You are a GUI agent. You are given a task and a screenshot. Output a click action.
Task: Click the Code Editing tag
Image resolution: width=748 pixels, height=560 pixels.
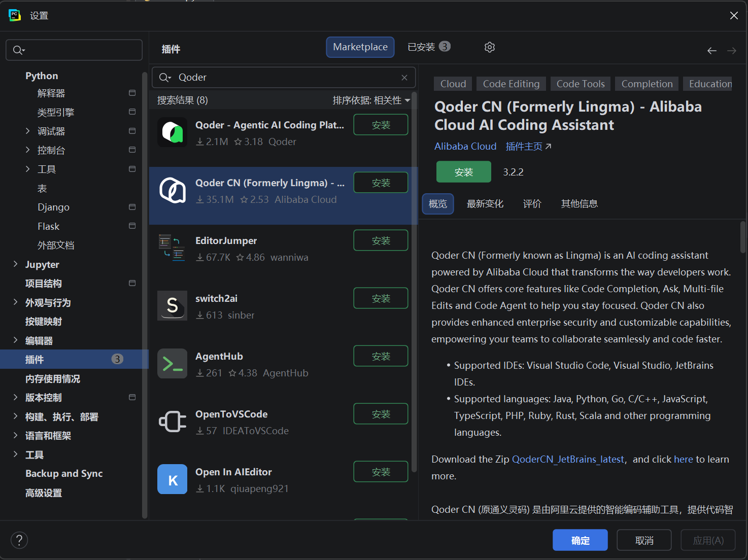[512, 84]
